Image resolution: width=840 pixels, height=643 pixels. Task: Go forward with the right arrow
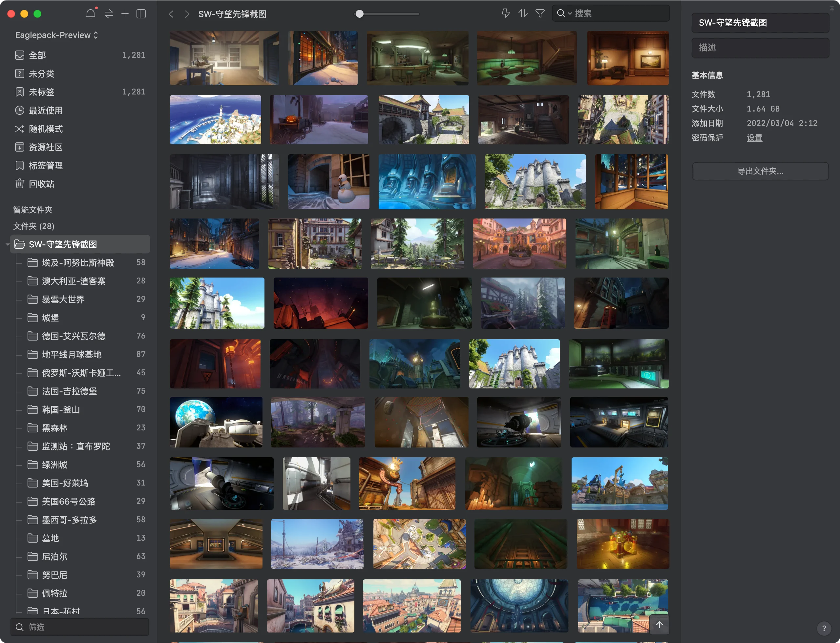187,14
